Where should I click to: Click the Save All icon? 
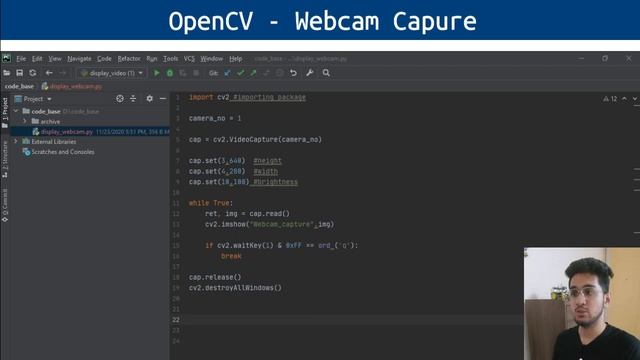pos(19,73)
